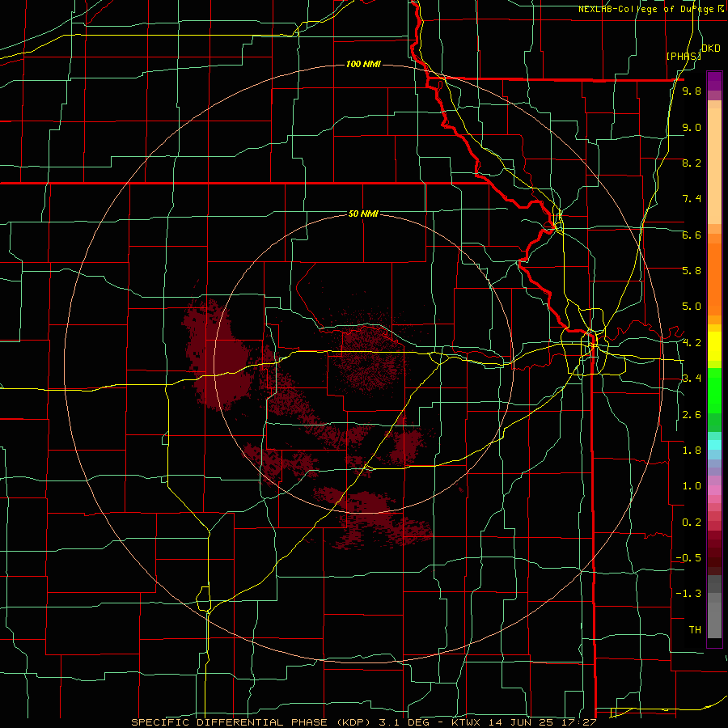The width and height of the screenshot is (728, 728).
Task: Click the 7.4 value on the scale
Action: [x=692, y=199]
